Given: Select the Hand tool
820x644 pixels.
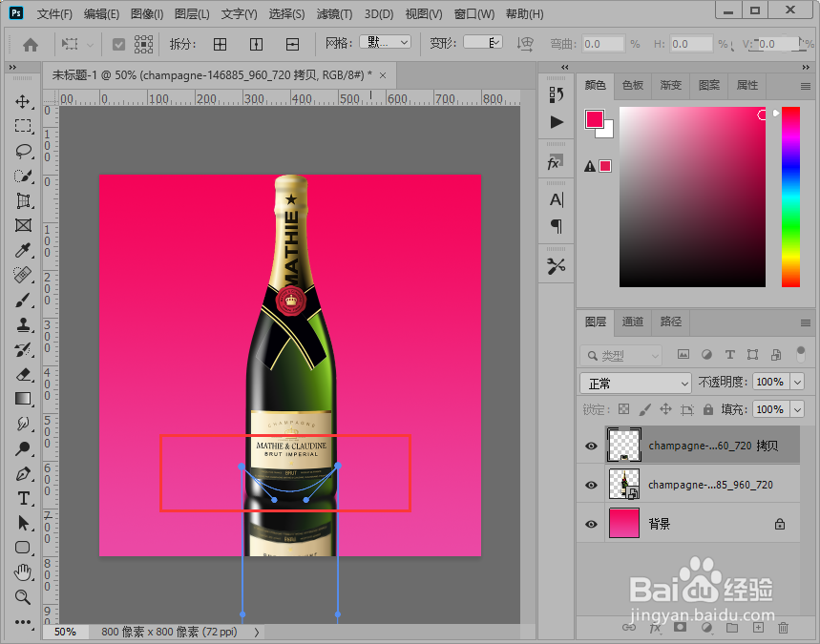Looking at the screenshot, I should [23, 572].
